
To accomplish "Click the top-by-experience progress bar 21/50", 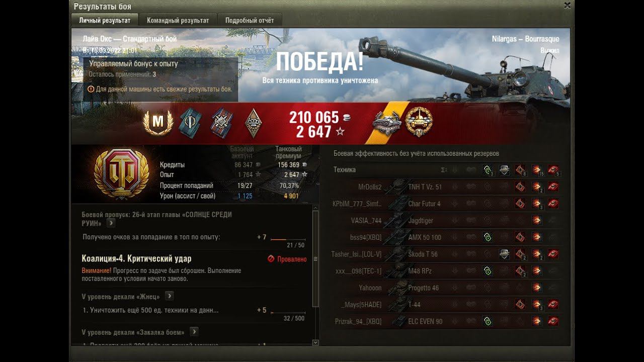I will [x=288, y=240].
